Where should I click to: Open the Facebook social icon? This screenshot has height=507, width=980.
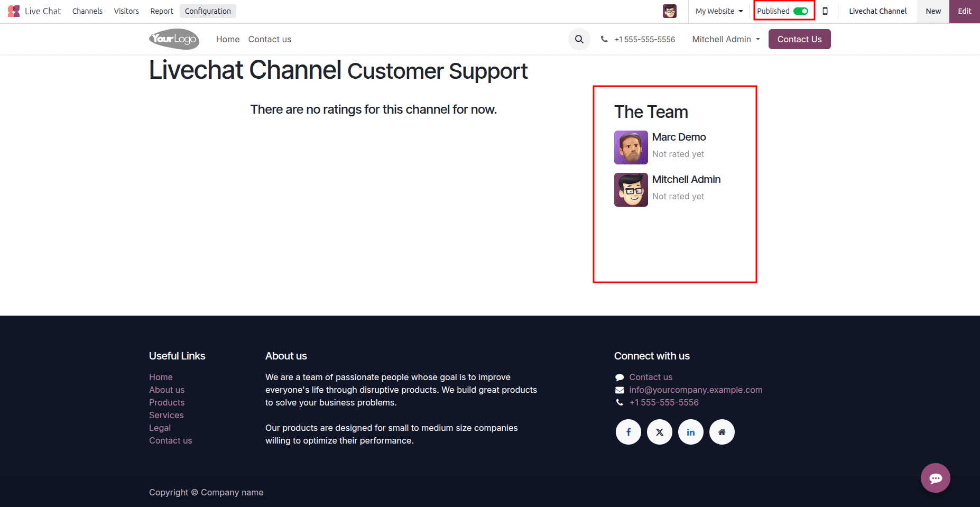point(628,431)
